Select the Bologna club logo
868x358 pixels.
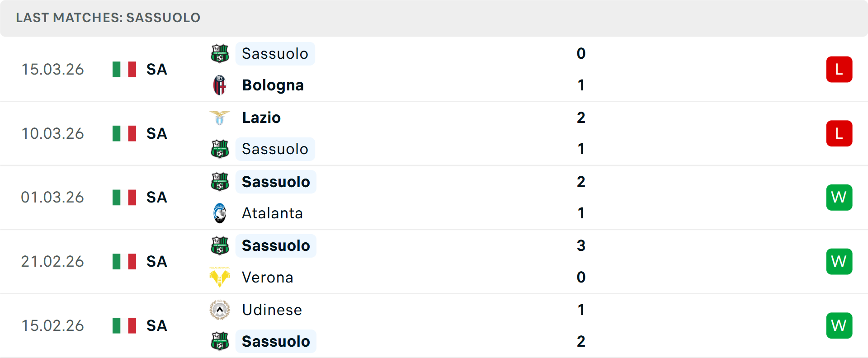pyautogui.click(x=220, y=85)
